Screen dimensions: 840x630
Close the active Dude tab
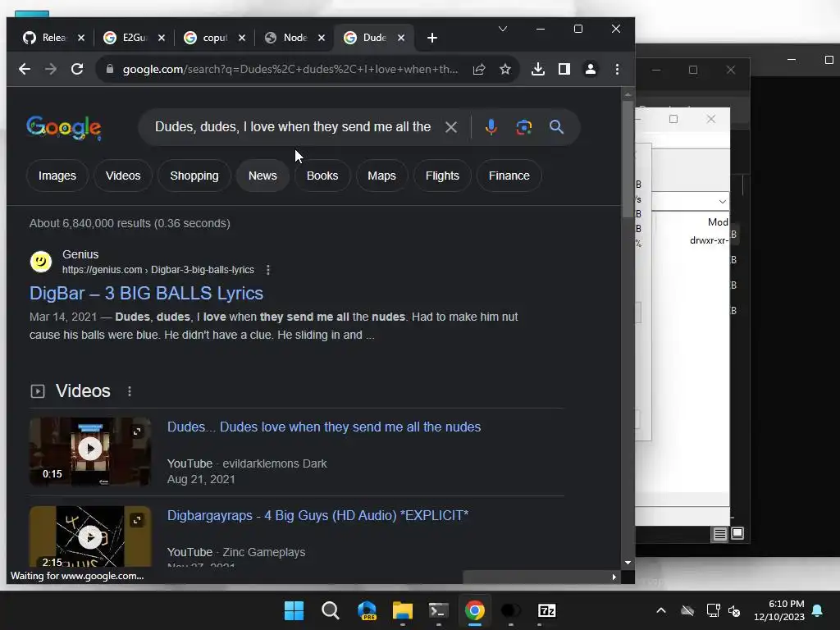pos(401,38)
